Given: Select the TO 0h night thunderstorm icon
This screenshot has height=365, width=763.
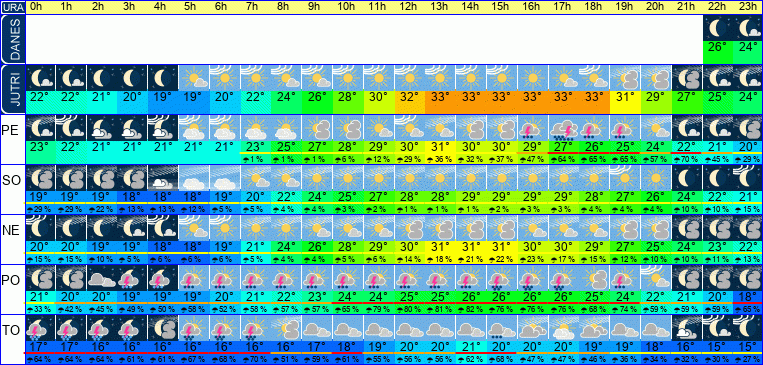Looking at the screenshot, I should tap(40, 328).
